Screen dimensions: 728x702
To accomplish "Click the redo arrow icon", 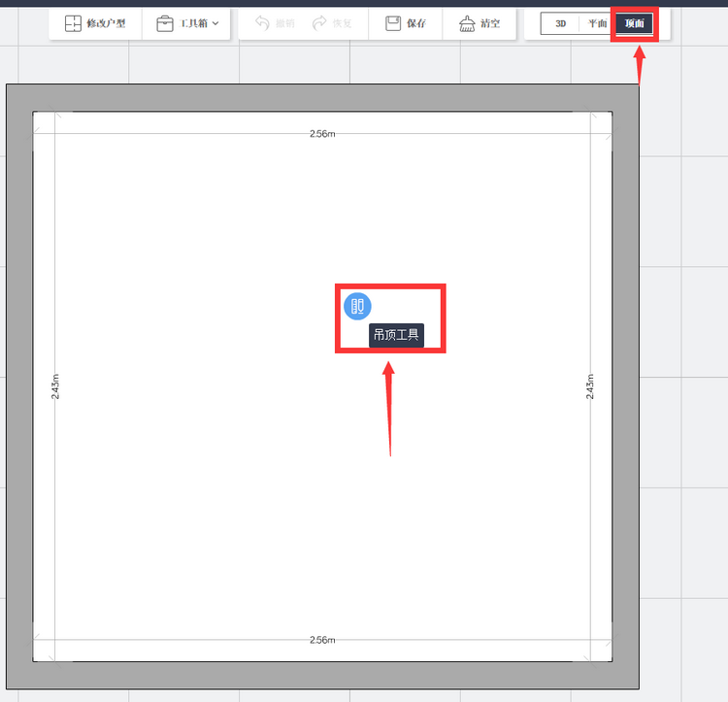I will tap(319, 22).
